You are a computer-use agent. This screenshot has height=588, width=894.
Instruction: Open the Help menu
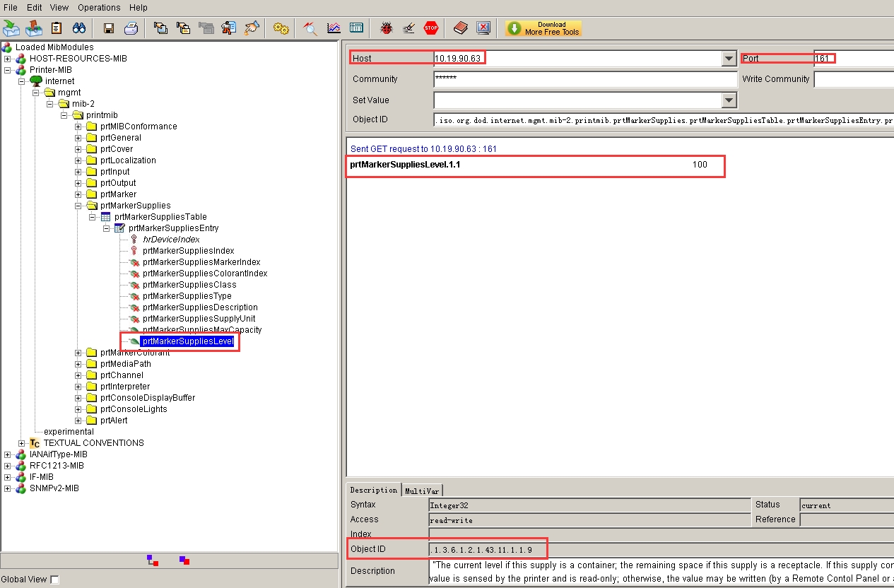coord(139,8)
